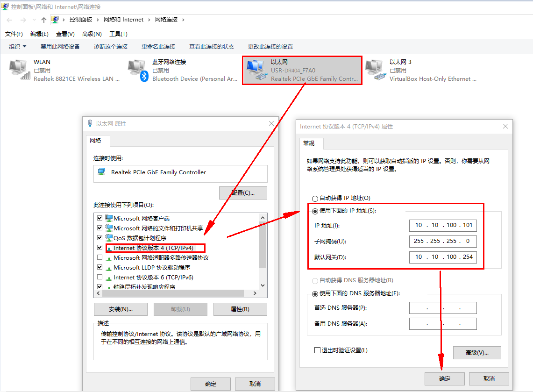Expand breadcrumb chevron after 网络连接

coord(183,20)
